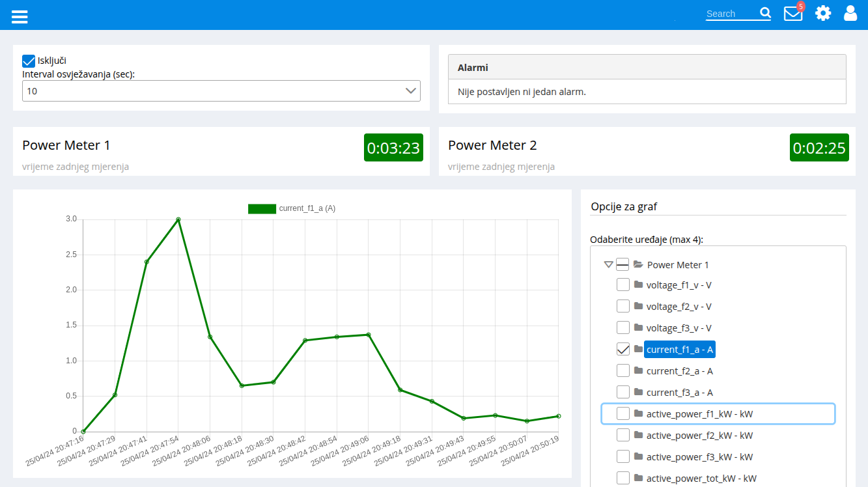The height and width of the screenshot is (487, 868).
Task: Collapse the Power Meter 1 tree node
Action: (608, 264)
